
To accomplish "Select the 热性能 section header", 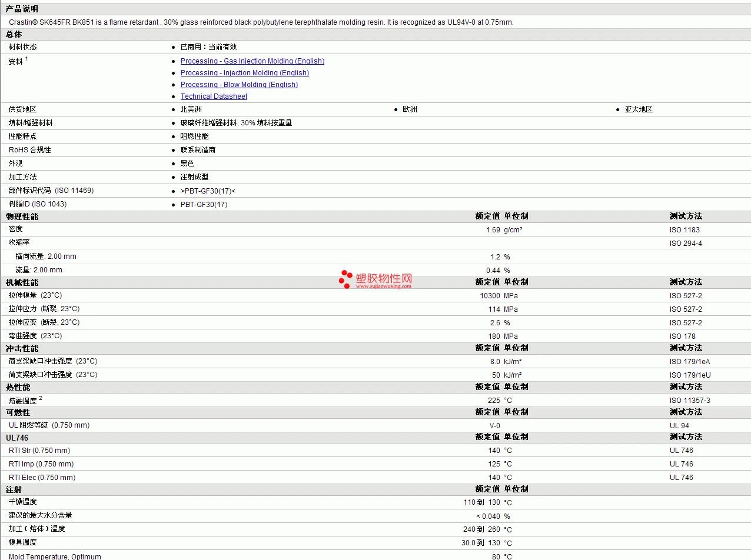I will click(x=18, y=387).
